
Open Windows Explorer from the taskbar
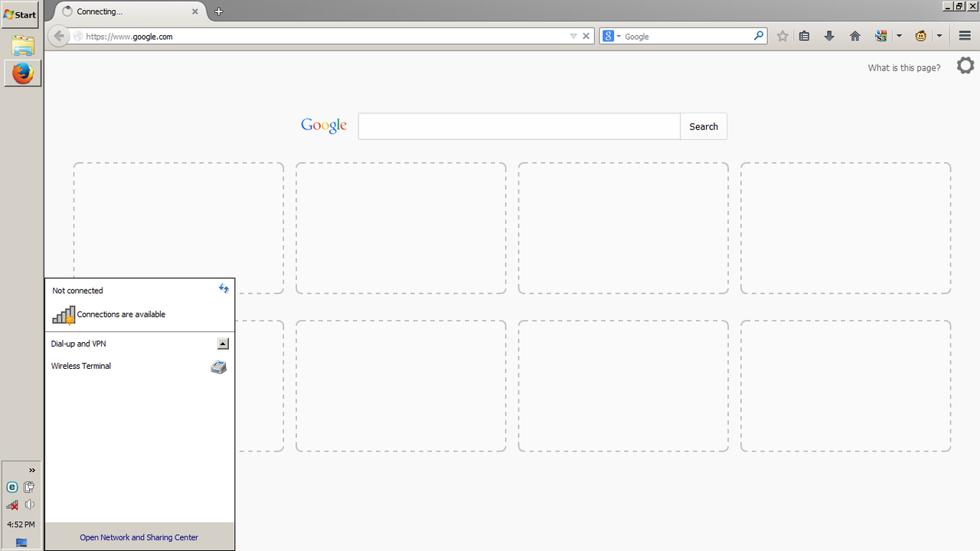click(x=23, y=46)
